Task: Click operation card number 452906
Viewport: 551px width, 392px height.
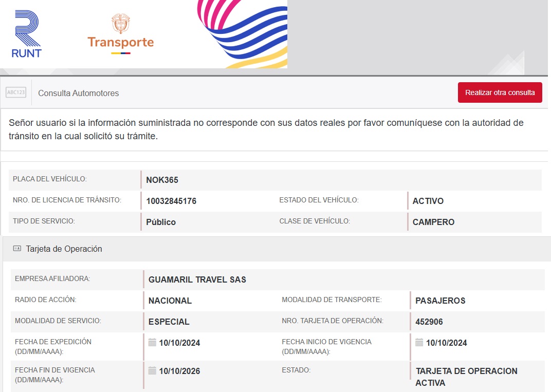Action: point(429,322)
